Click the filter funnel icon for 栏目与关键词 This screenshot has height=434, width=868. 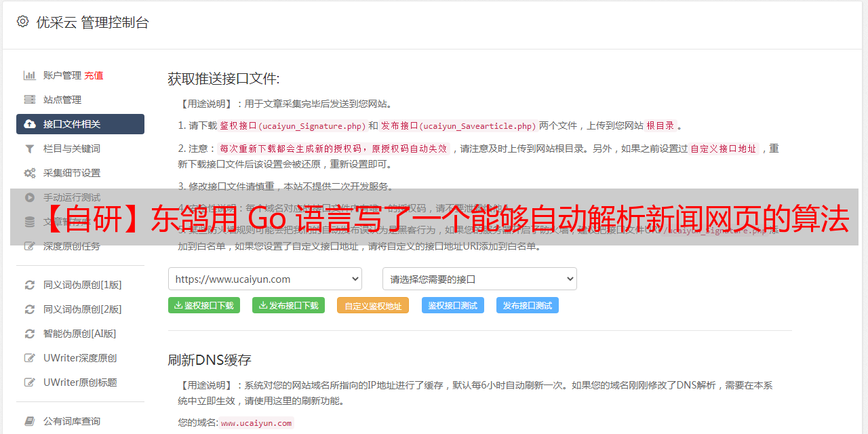(x=30, y=149)
